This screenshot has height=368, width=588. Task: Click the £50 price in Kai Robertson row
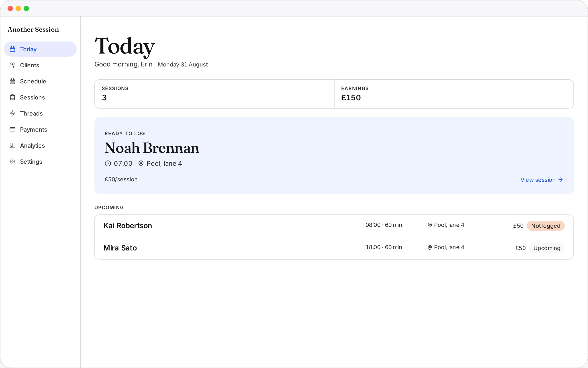click(x=518, y=226)
